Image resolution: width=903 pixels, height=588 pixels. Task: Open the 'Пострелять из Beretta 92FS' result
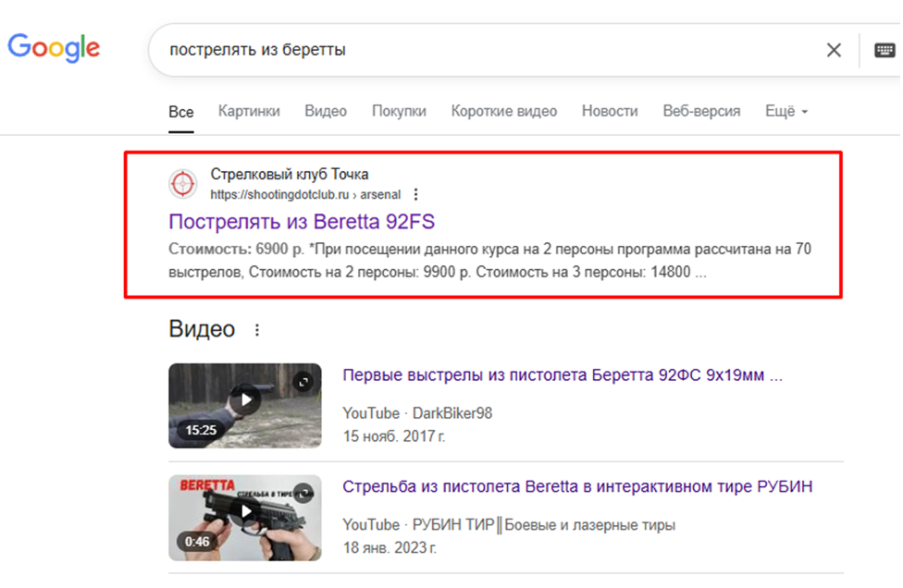click(302, 222)
